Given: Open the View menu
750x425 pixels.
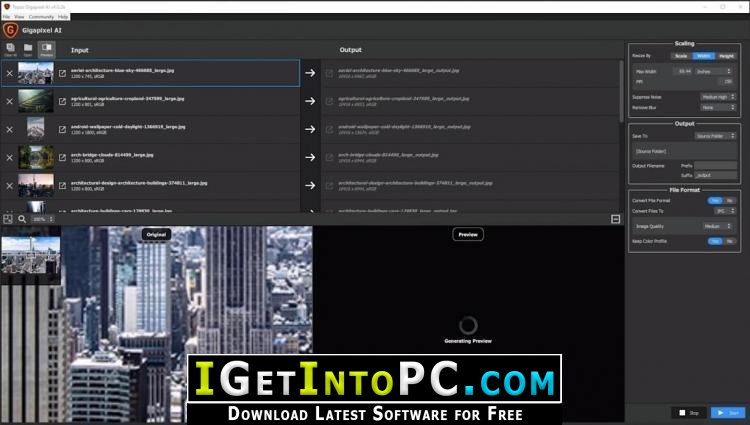Looking at the screenshot, I should click(19, 17).
